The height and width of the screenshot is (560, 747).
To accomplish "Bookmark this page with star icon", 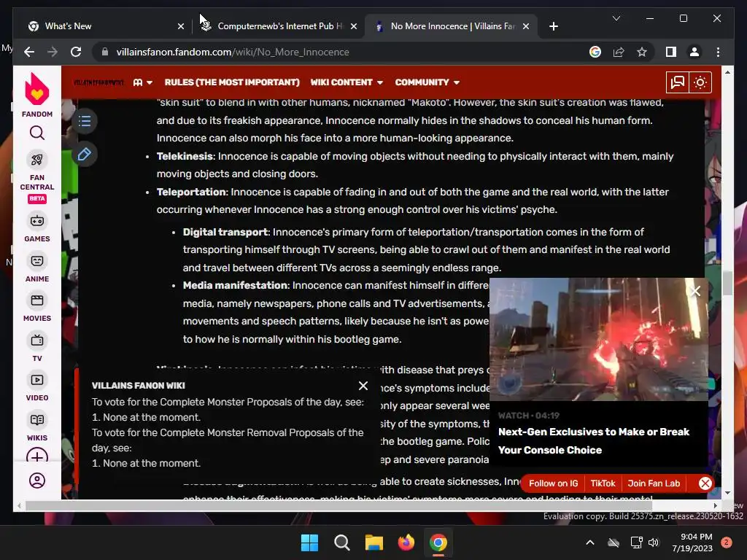I will [642, 52].
